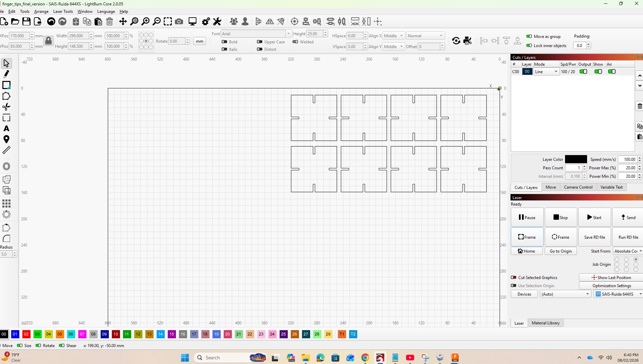Screen dimensions: 643x364
Task: Switch to the Material Library tab
Action: point(546,323)
